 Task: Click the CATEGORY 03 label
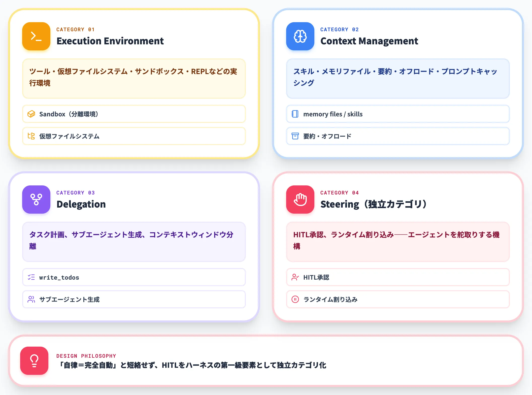(75, 193)
